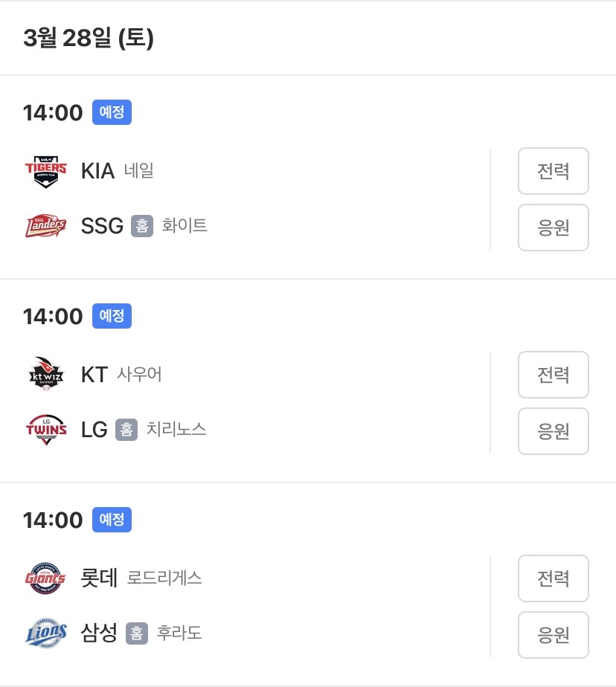The height and width of the screenshot is (687, 616).
Task: Click the 3월 28일 (토) date header
Action: pyautogui.click(x=89, y=38)
